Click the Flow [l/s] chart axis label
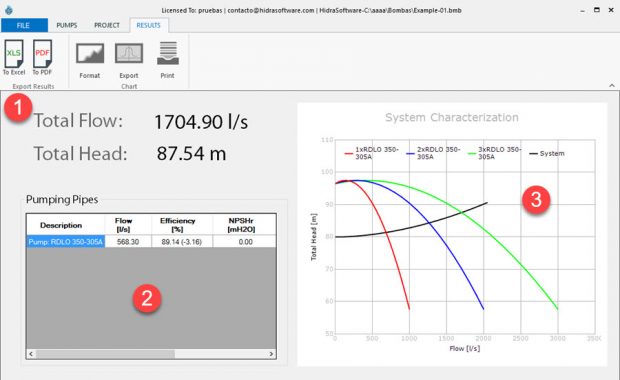Screen dimensions: 620x380 point(465,348)
